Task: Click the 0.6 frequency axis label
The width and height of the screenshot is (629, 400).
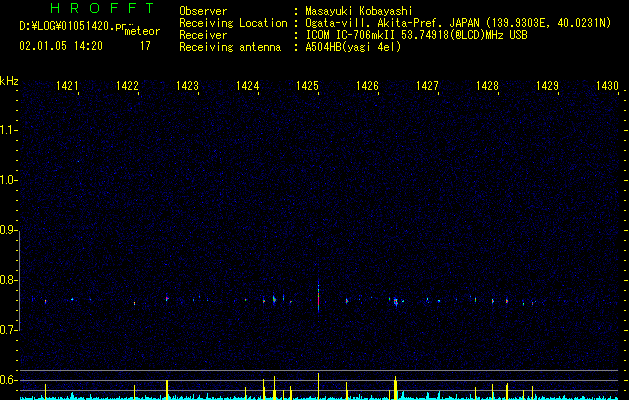Action: 8,380
